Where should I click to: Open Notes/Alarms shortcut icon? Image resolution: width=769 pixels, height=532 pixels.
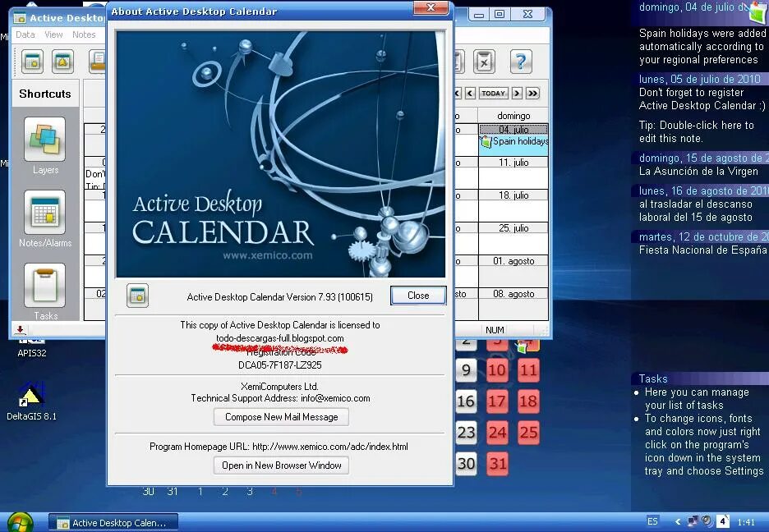click(x=44, y=212)
